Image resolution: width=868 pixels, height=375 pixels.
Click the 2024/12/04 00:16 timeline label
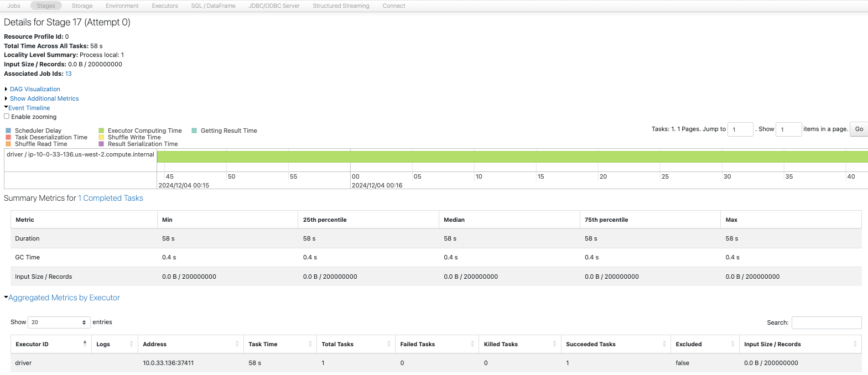click(377, 185)
